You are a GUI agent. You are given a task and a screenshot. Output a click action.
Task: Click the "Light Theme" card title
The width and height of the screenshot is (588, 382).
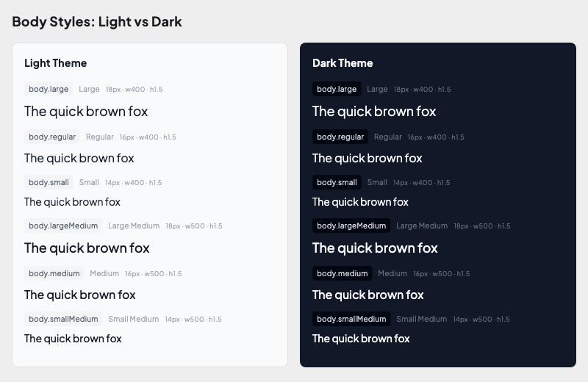point(56,63)
